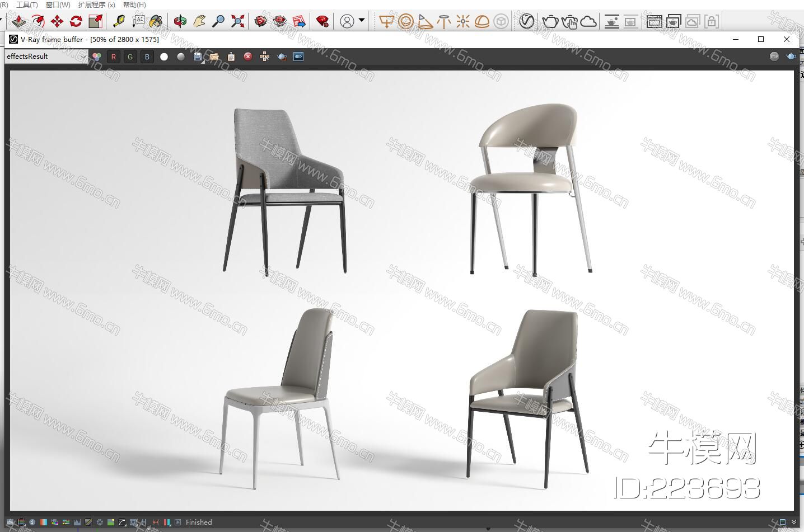Open the effectsResult channel dropdown
The width and height of the screenshot is (804, 532).
coord(46,57)
